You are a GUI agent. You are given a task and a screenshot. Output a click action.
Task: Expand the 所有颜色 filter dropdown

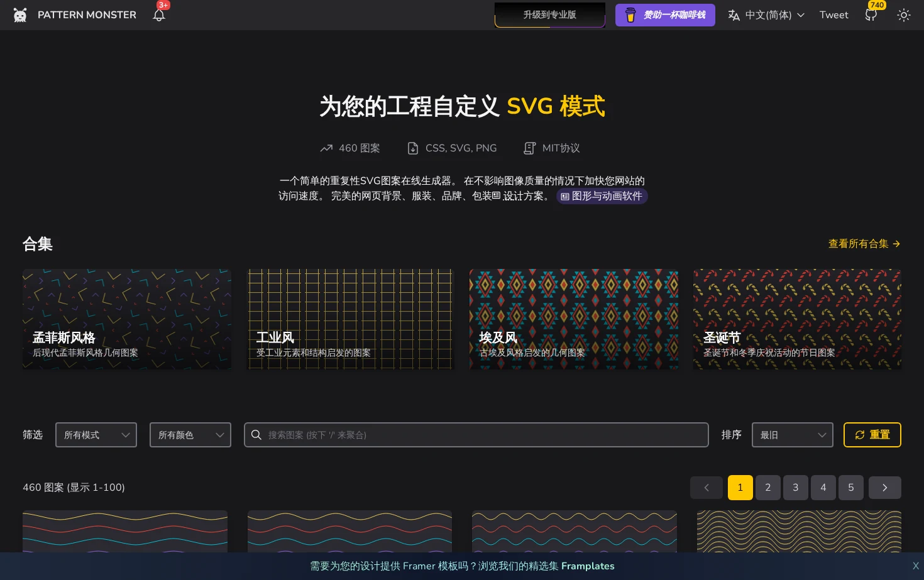[190, 435]
